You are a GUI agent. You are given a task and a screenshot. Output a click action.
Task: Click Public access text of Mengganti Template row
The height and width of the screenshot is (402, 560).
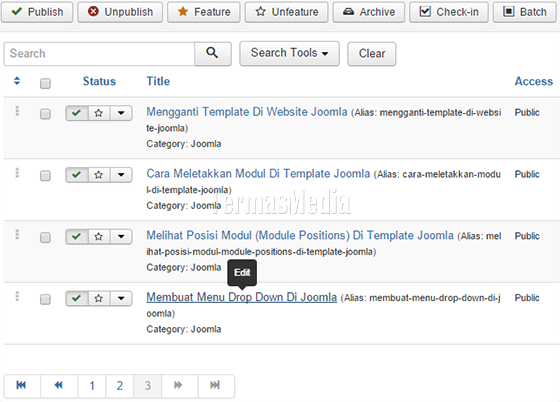527,112
